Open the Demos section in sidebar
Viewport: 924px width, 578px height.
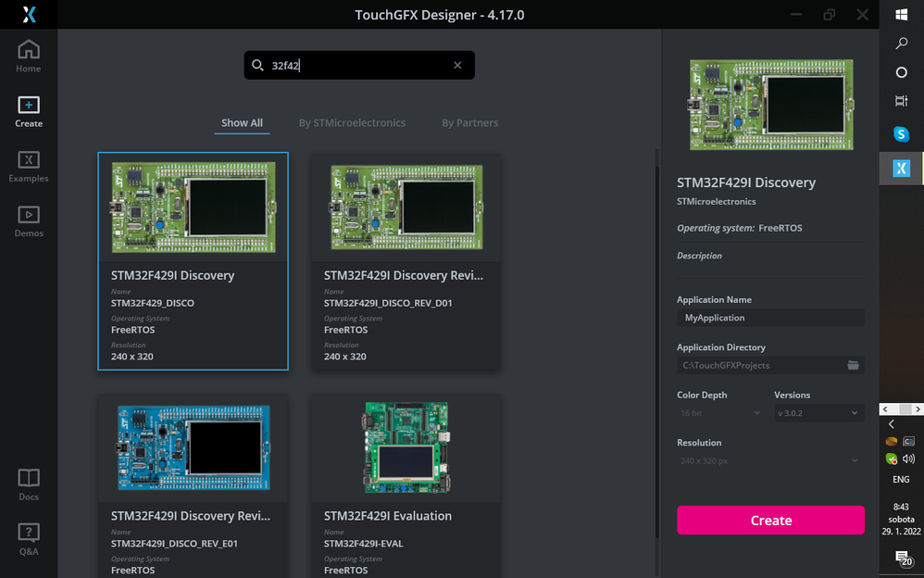pyautogui.click(x=29, y=221)
